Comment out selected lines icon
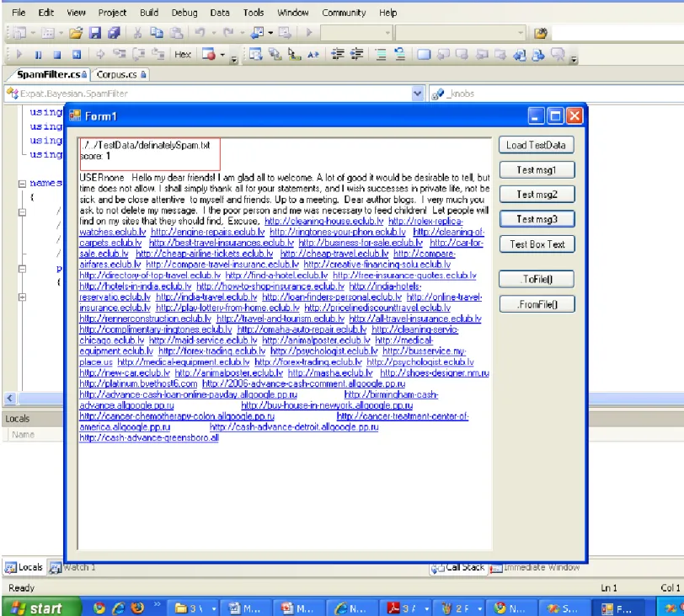The width and height of the screenshot is (684, 616). click(381, 55)
